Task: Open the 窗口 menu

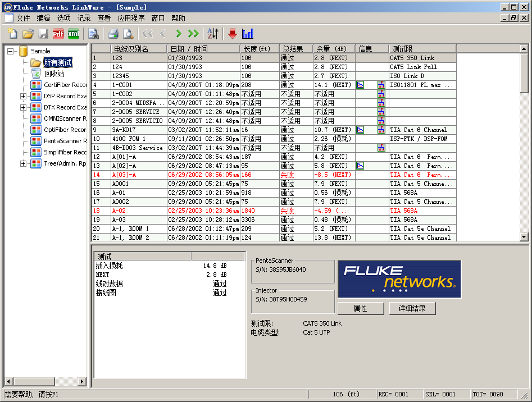Action: (158, 19)
